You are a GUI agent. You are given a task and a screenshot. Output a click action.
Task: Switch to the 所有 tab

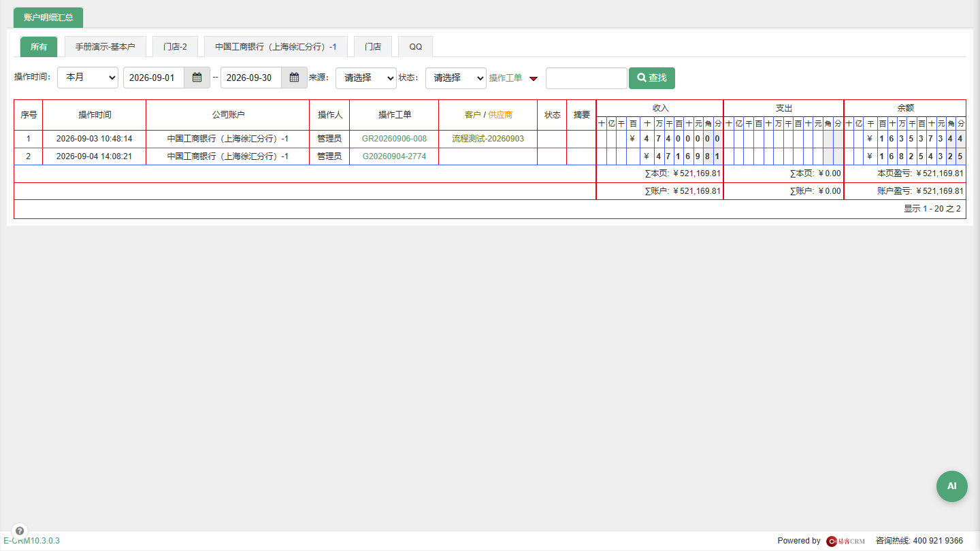pyautogui.click(x=39, y=47)
